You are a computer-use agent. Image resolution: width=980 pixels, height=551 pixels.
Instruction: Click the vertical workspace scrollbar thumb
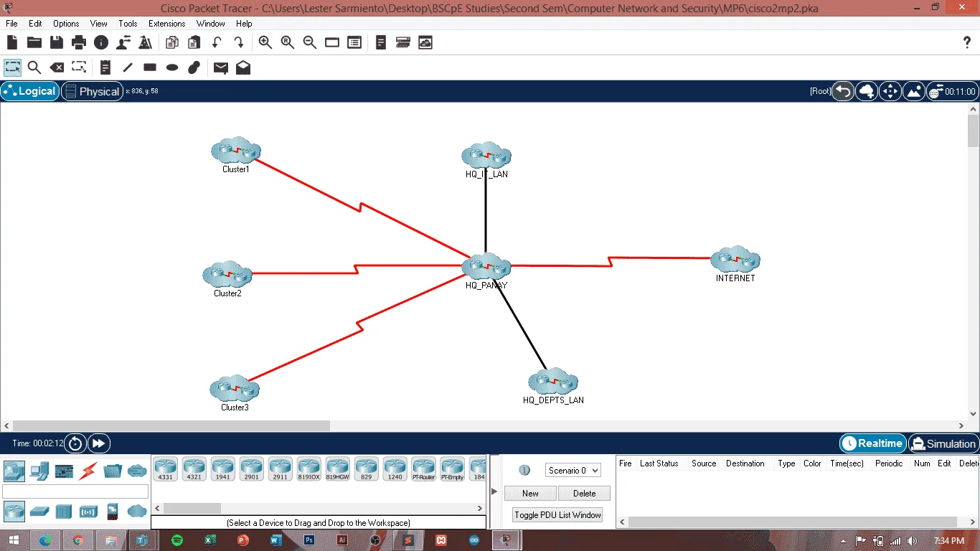click(x=974, y=131)
